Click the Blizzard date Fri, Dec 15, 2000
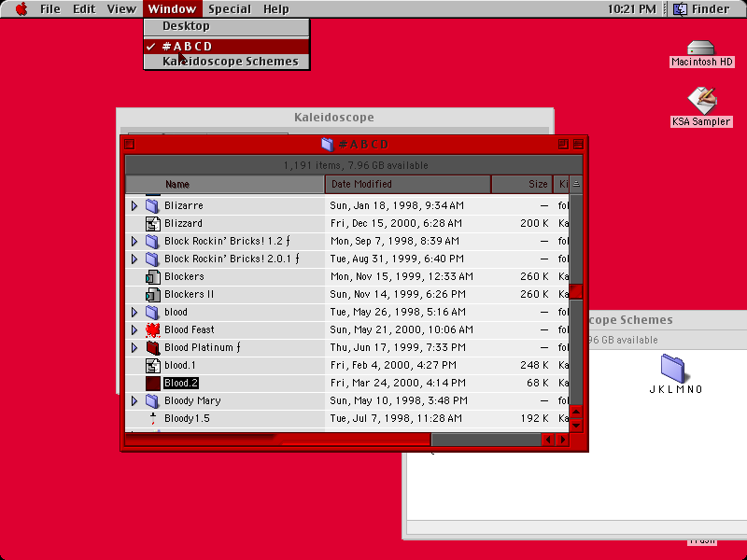The height and width of the screenshot is (560, 747). [396, 223]
